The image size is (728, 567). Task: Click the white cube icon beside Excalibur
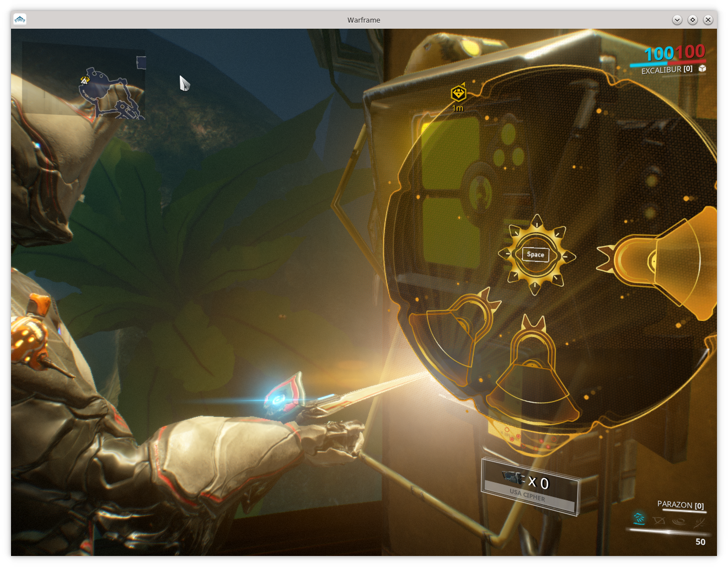(x=702, y=68)
